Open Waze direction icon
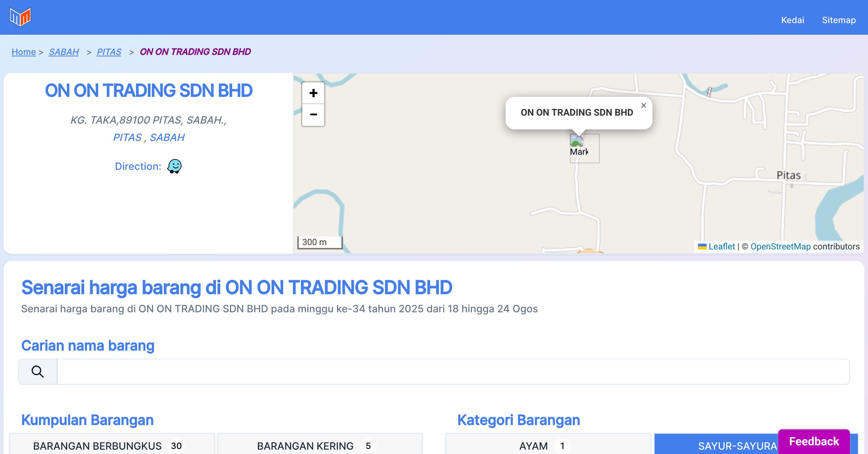This screenshot has width=868, height=454. click(x=174, y=166)
